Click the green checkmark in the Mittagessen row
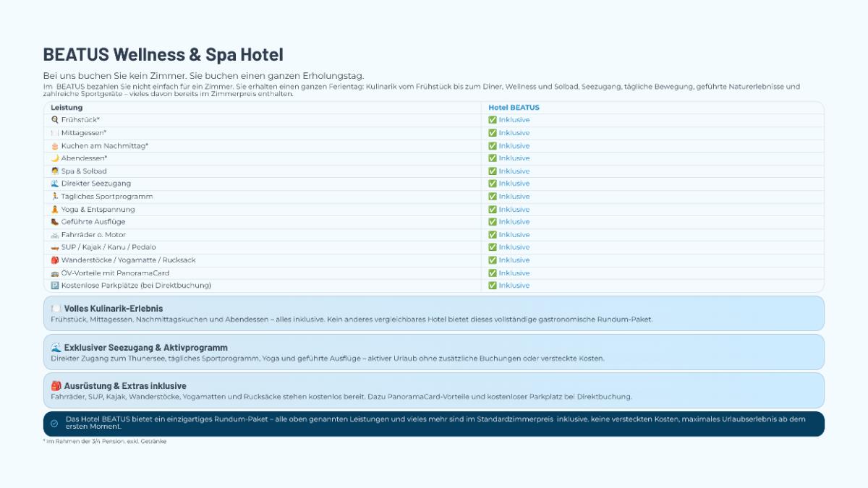Screen dimensions: 868x488 493,133
